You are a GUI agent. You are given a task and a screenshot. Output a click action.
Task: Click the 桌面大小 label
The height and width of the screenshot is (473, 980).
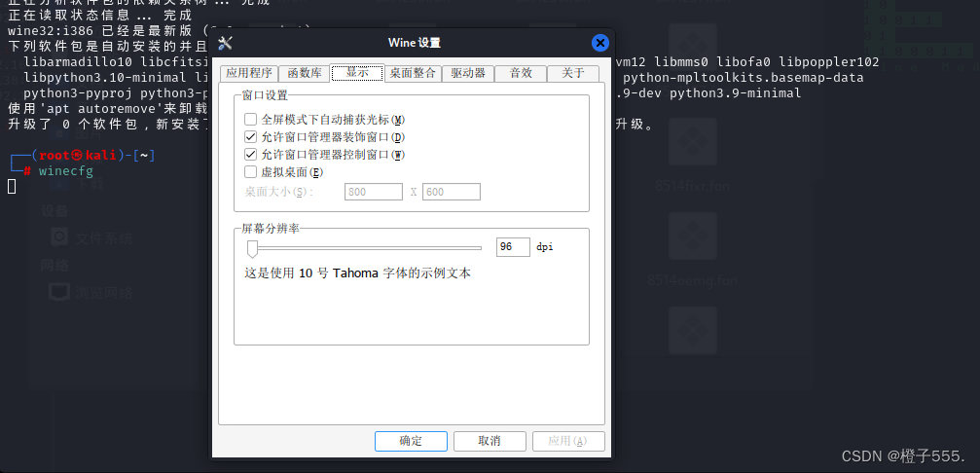point(277,192)
